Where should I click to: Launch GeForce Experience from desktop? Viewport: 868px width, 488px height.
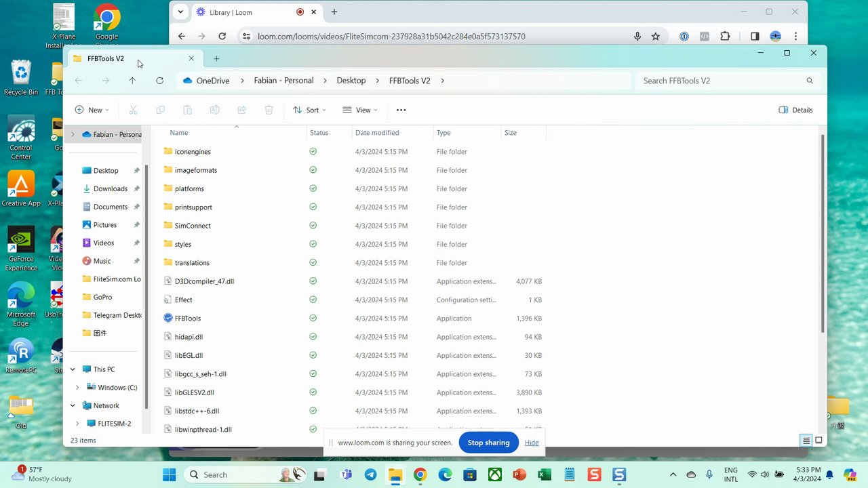click(x=21, y=249)
